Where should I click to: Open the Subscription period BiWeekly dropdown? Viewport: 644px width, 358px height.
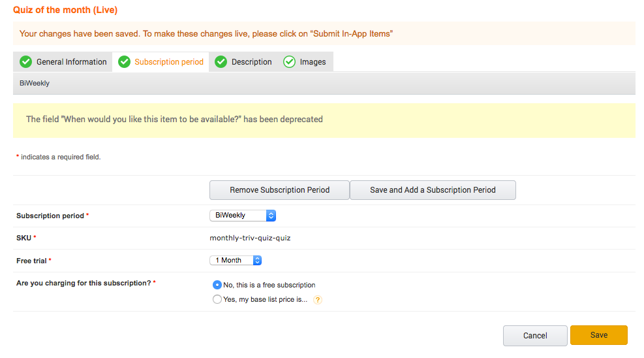point(243,215)
